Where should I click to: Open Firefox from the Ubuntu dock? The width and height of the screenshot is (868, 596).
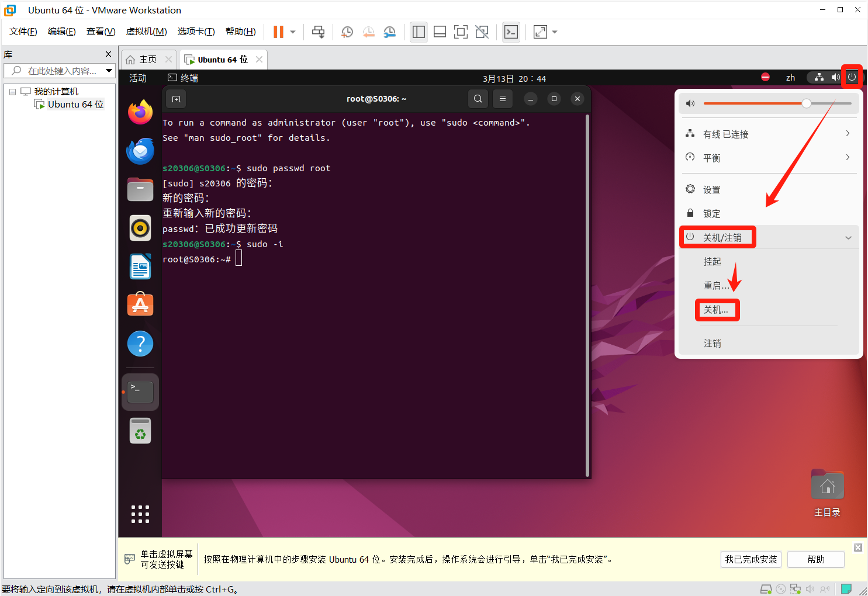point(140,112)
